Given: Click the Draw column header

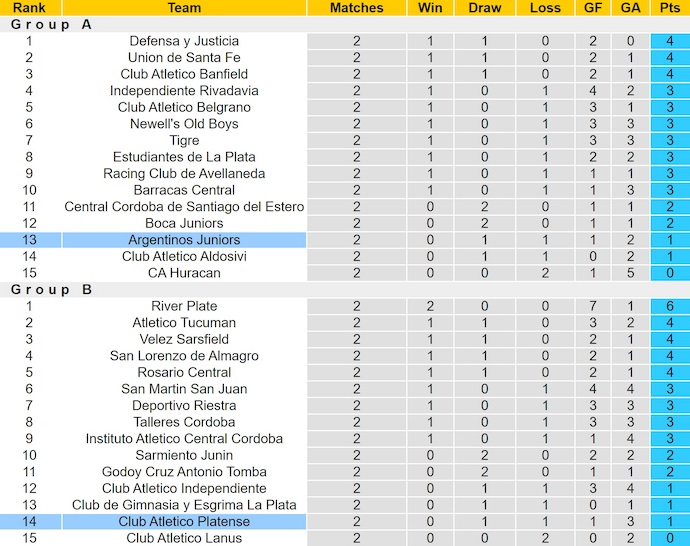Looking at the screenshot, I should (x=485, y=8).
